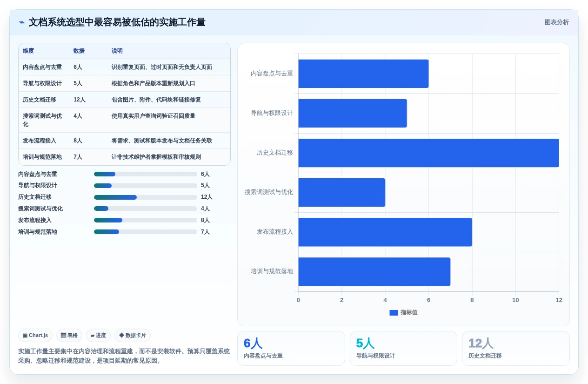The width and height of the screenshot is (588, 384).
Task: Open the 6人 内容盘点与去重 data card
Action: 291,348
